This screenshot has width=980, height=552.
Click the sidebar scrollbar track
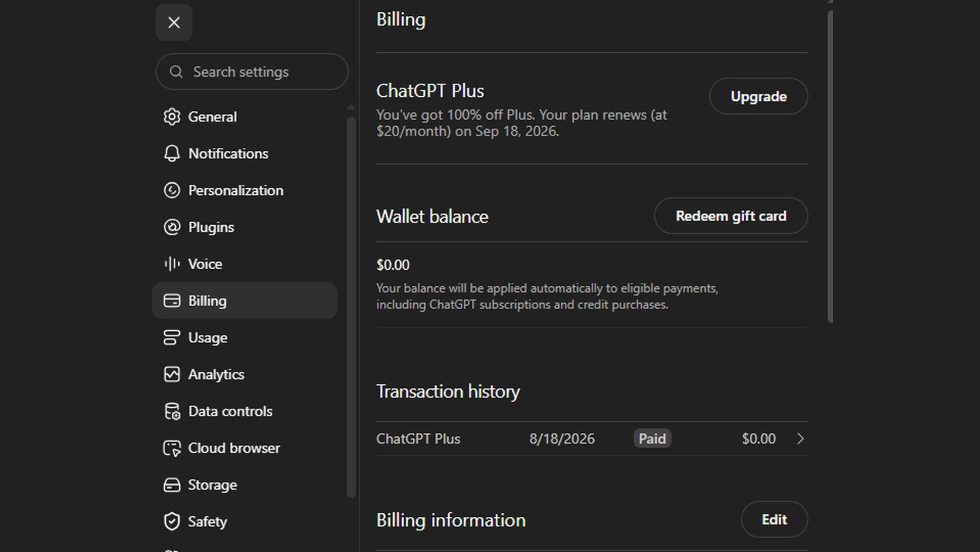[351, 307]
